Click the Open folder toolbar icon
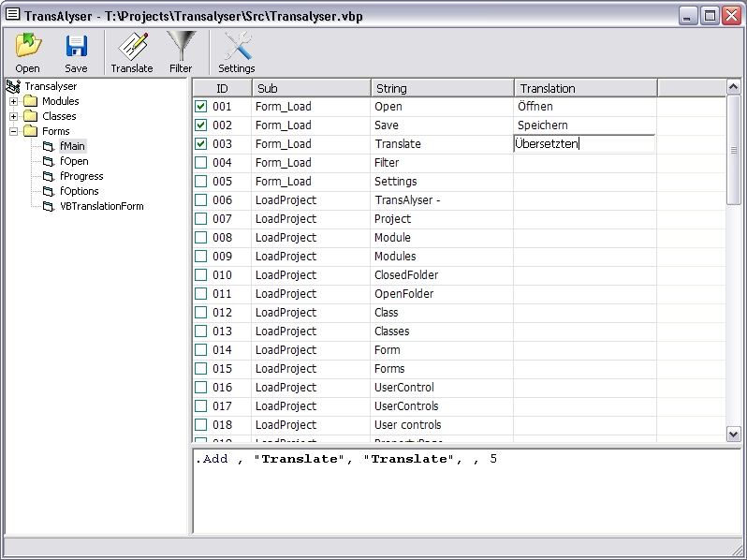Image resolution: width=747 pixels, height=560 pixels. (x=27, y=46)
